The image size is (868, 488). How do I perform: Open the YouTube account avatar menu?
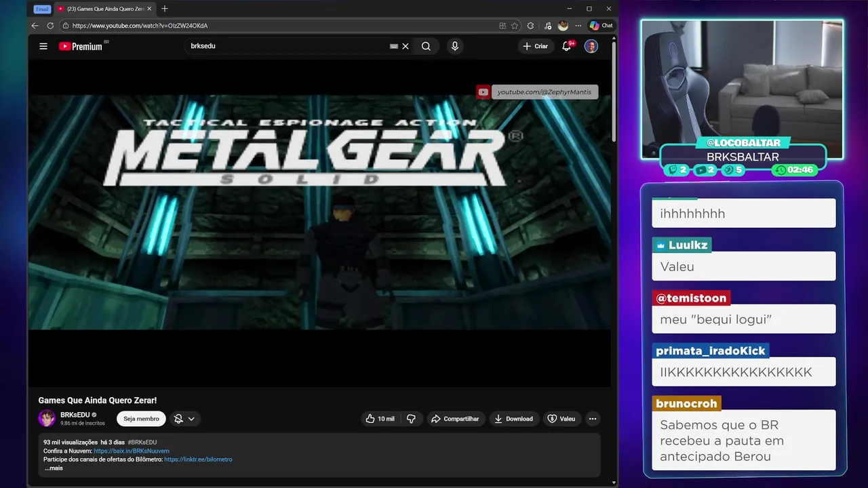click(591, 46)
